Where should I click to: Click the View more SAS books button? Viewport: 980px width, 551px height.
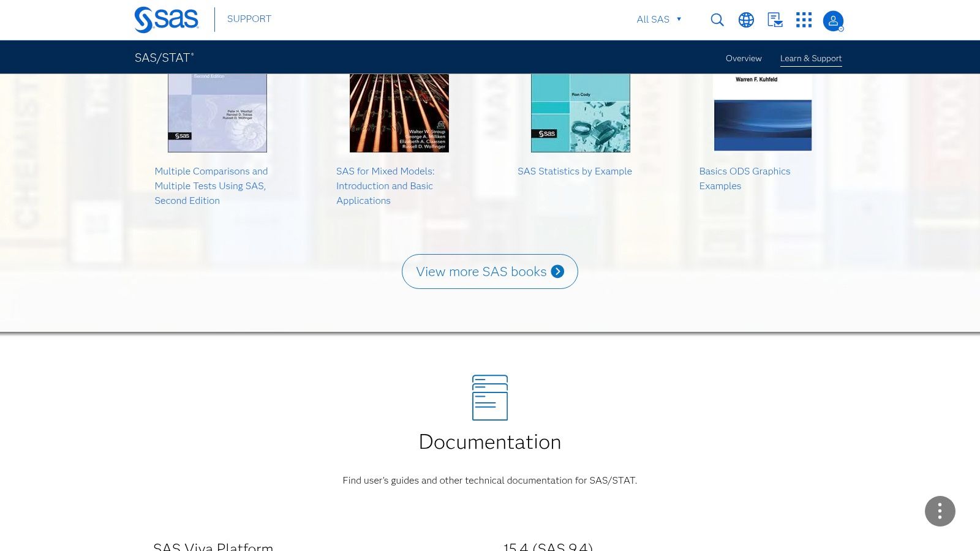point(490,272)
